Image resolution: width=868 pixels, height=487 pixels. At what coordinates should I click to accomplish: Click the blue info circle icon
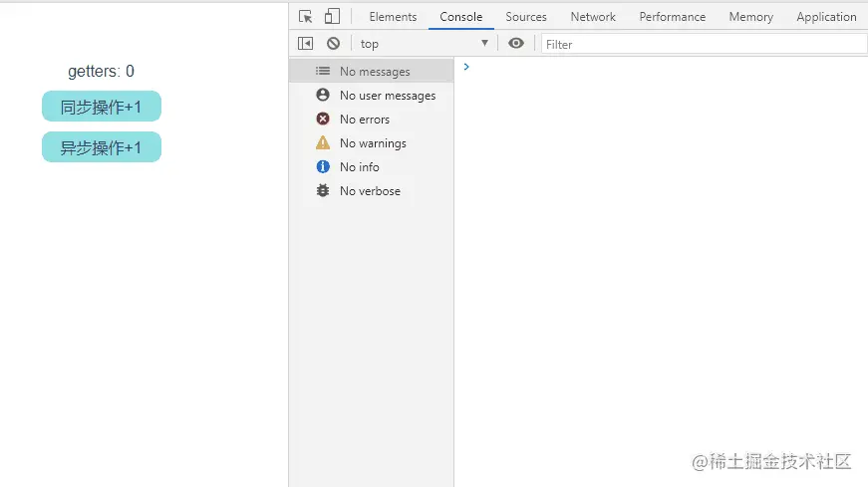point(323,166)
